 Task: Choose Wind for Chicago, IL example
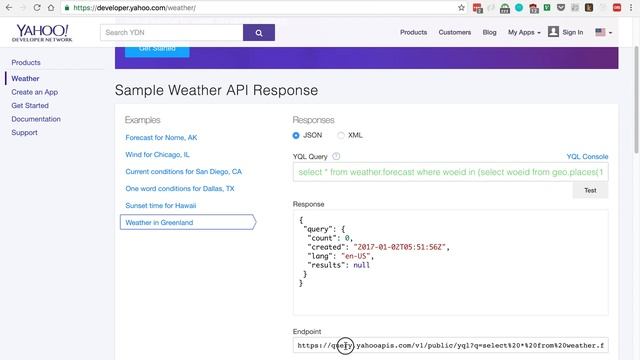click(x=158, y=155)
